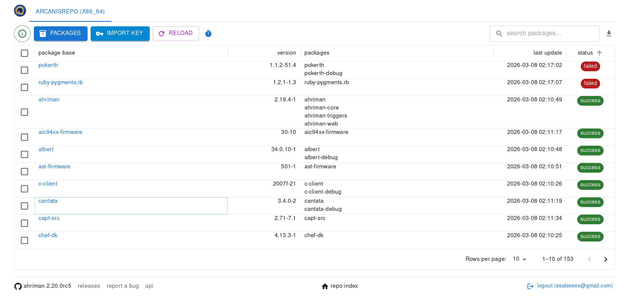This screenshot has height=306, width=644.
Task: Open the repository info dialog icon
Action: (22, 33)
